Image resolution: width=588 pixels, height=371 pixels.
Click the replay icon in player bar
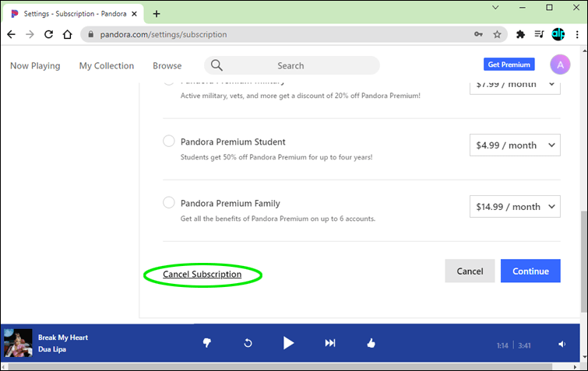[248, 343]
